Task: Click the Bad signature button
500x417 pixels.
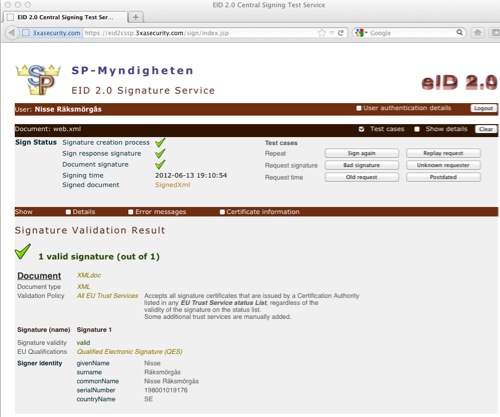Action: 362,165
